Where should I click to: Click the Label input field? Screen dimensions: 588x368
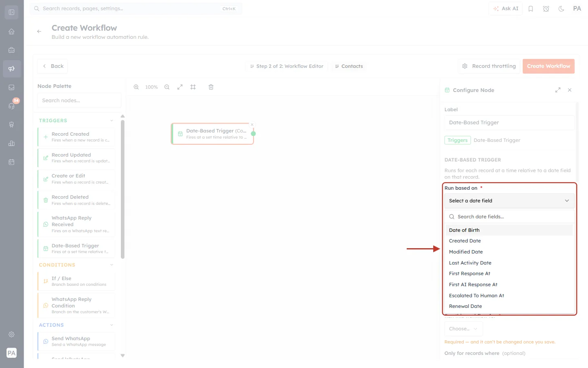(509, 123)
